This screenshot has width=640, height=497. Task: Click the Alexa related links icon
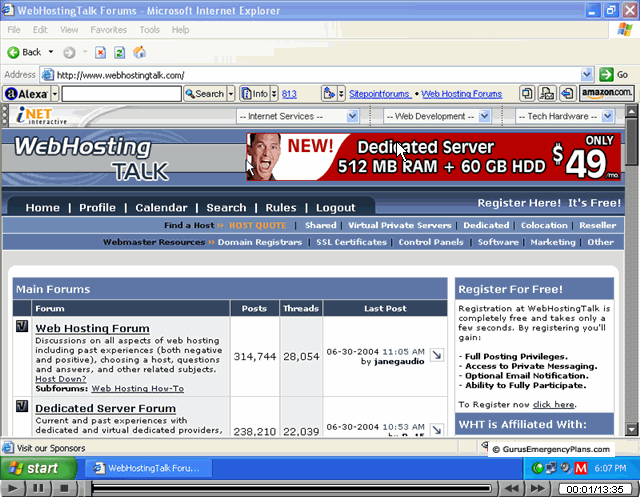(x=329, y=94)
